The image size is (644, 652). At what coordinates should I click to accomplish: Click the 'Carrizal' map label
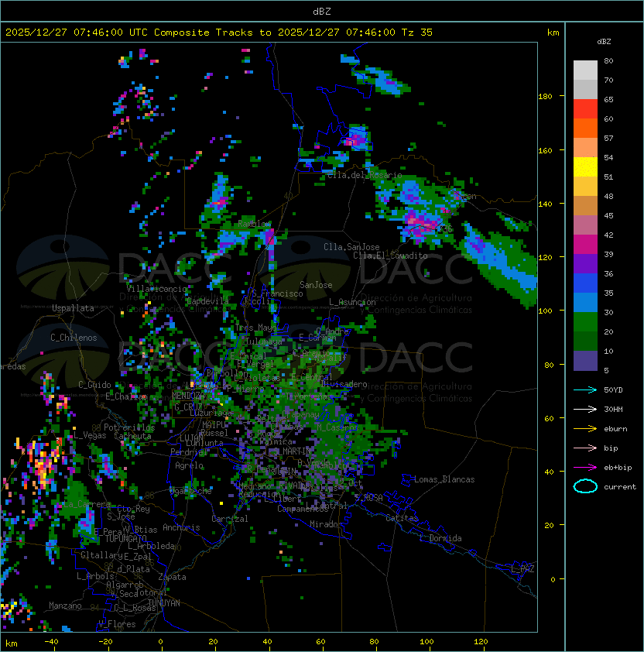click(229, 519)
